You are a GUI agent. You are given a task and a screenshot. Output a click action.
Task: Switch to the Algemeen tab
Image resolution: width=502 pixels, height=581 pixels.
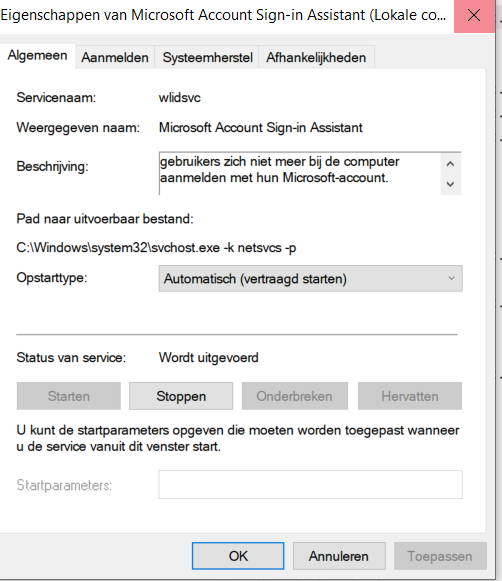coord(37,56)
